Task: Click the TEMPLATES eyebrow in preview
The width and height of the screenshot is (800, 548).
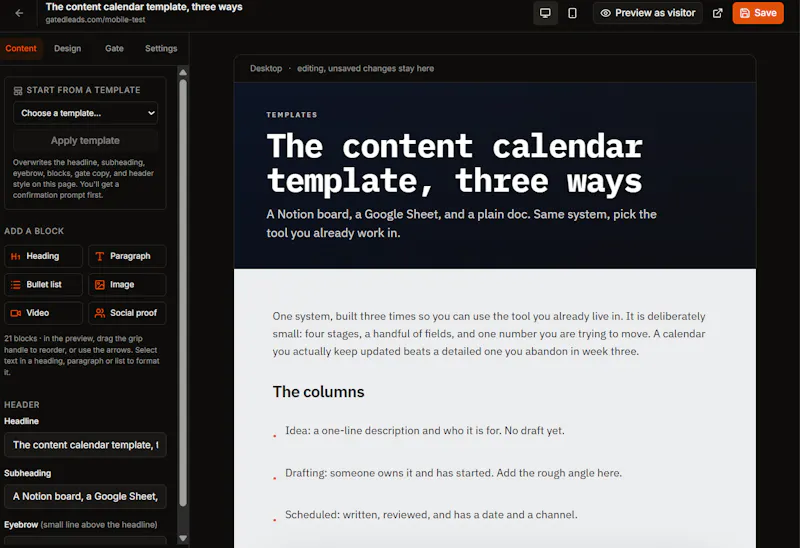Action: 292,115
